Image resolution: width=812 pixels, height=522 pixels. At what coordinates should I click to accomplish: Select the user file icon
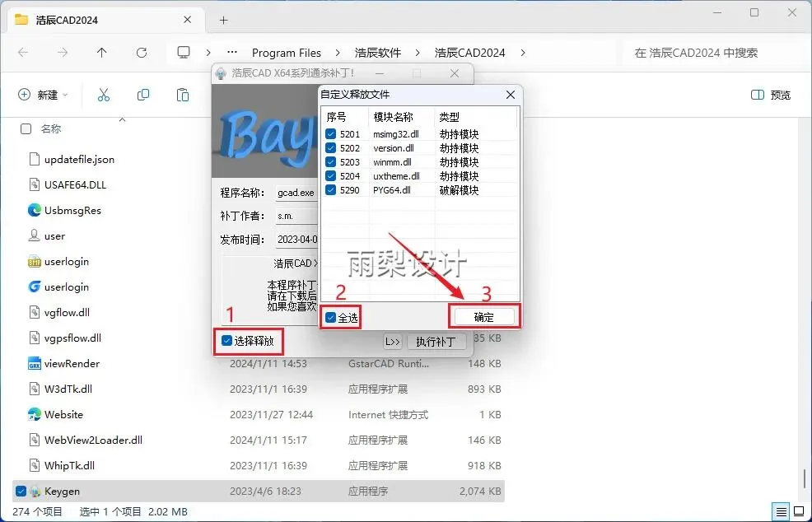[35, 235]
